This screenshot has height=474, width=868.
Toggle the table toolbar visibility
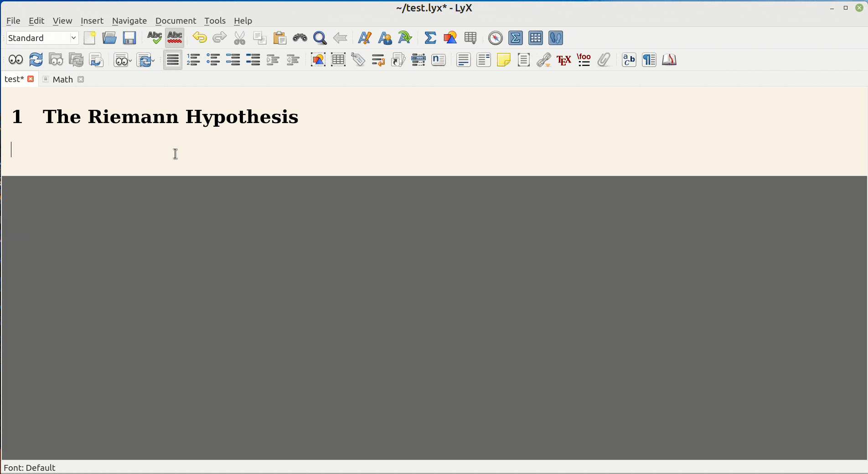pos(536,38)
